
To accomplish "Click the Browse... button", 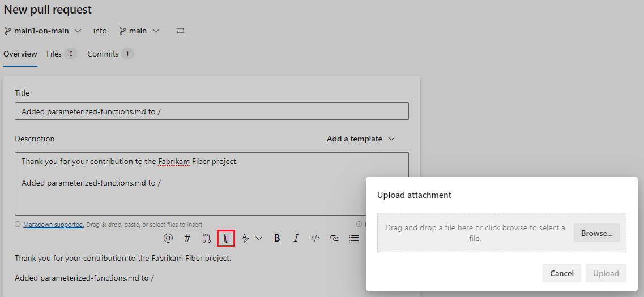I will pyautogui.click(x=596, y=233).
